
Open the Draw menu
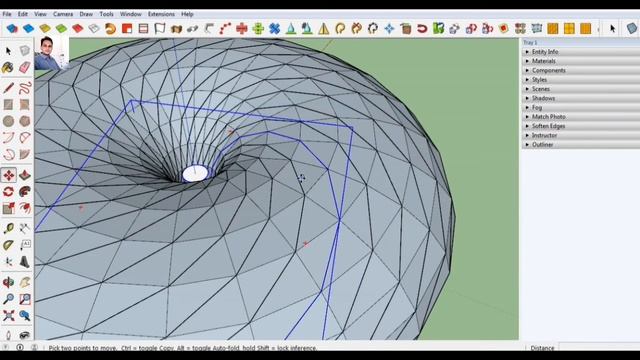click(x=86, y=14)
